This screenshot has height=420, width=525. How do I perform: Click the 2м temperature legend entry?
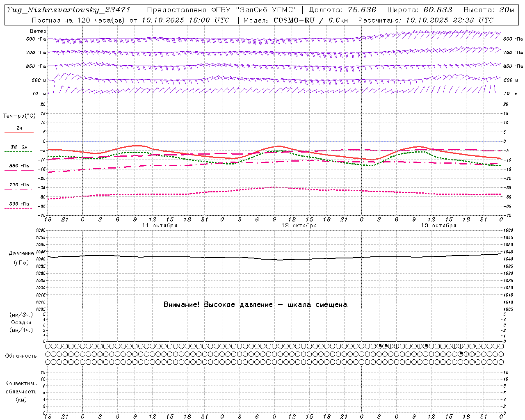19,128
